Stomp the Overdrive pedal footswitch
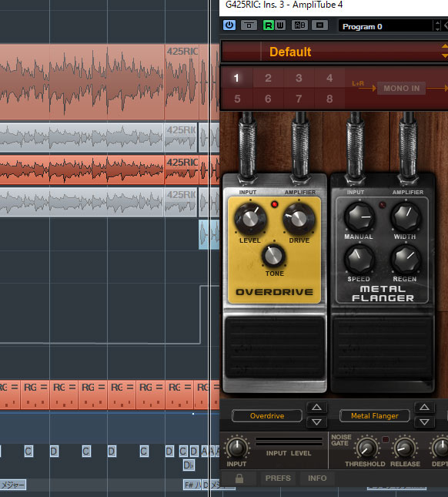This screenshot has height=497, width=448. click(275, 347)
